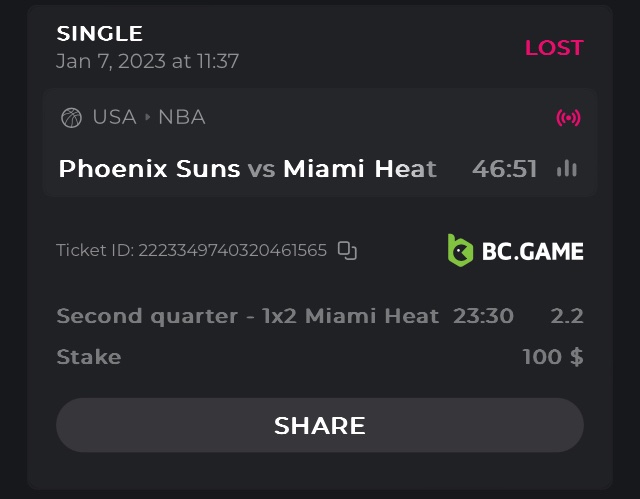This screenshot has width=640, height=499.
Task: Click the 100 $ stake amount
Action: pyautogui.click(x=553, y=357)
